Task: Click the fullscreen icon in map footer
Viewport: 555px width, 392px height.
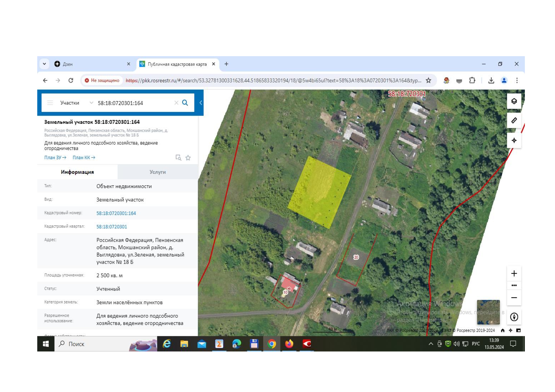Action: [518, 330]
